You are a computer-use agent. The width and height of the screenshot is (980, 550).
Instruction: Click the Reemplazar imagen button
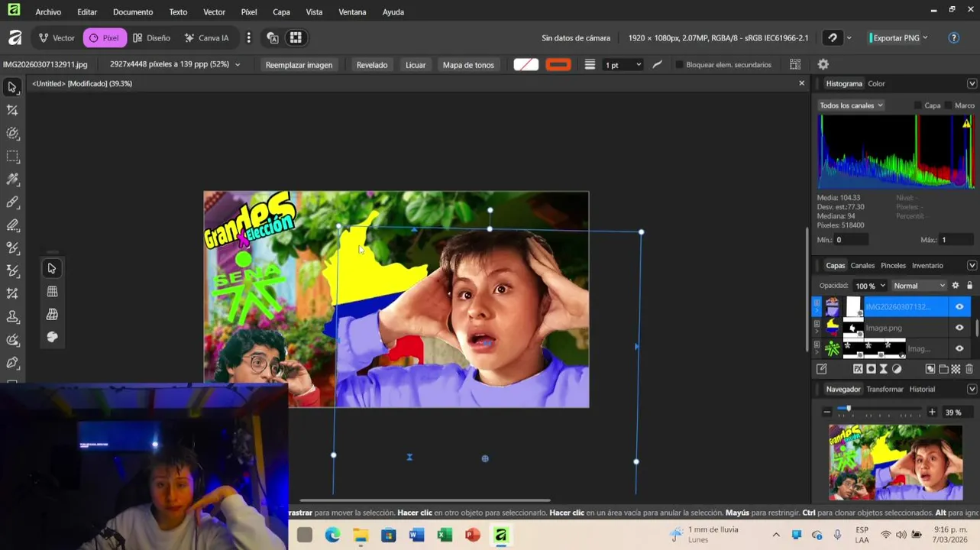[299, 65]
